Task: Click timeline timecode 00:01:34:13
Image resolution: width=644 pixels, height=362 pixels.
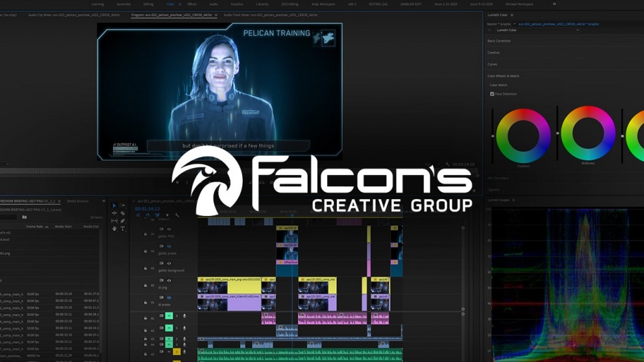Action: click(147, 209)
